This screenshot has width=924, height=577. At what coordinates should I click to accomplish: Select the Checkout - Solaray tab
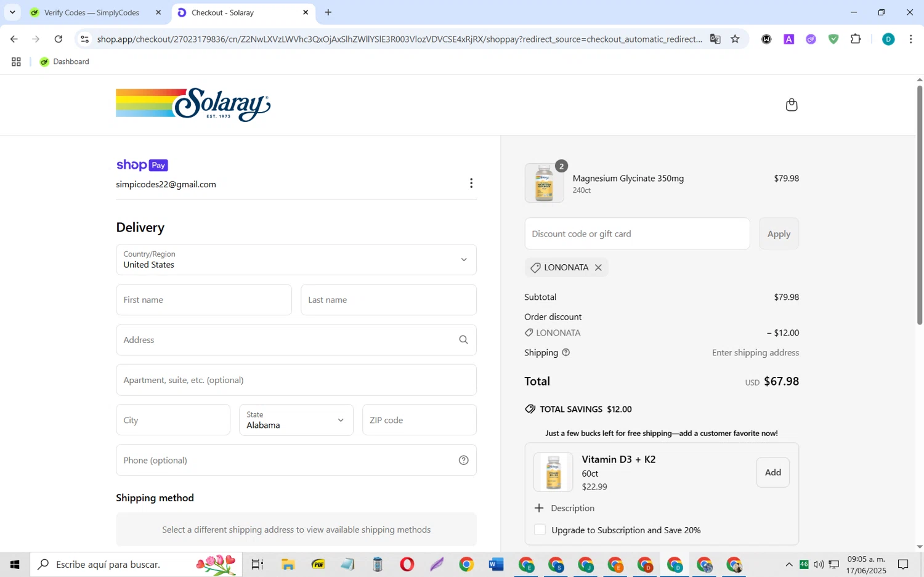click(222, 12)
